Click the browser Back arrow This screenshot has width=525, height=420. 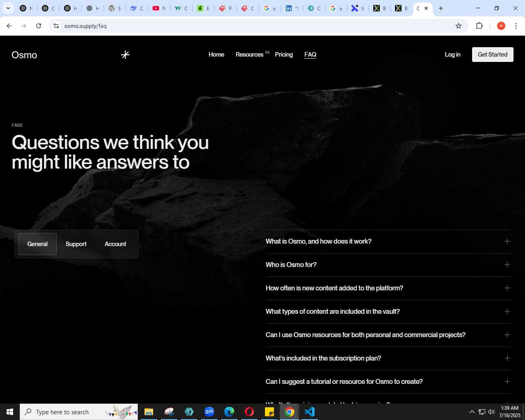coord(9,26)
